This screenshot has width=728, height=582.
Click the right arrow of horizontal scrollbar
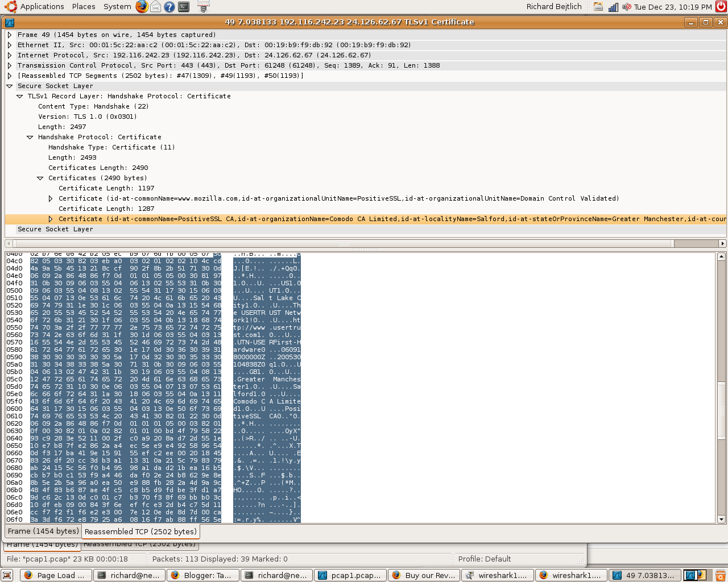click(722, 243)
